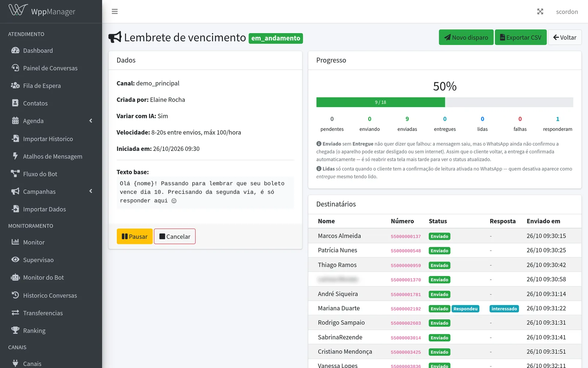This screenshot has width=588, height=368.
Task: Open Painel de Conversas headset icon
Action: [x=15, y=68]
